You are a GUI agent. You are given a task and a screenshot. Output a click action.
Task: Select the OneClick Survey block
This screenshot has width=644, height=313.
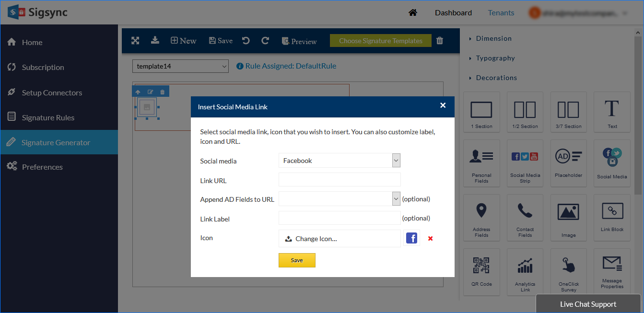pos(568,272)
